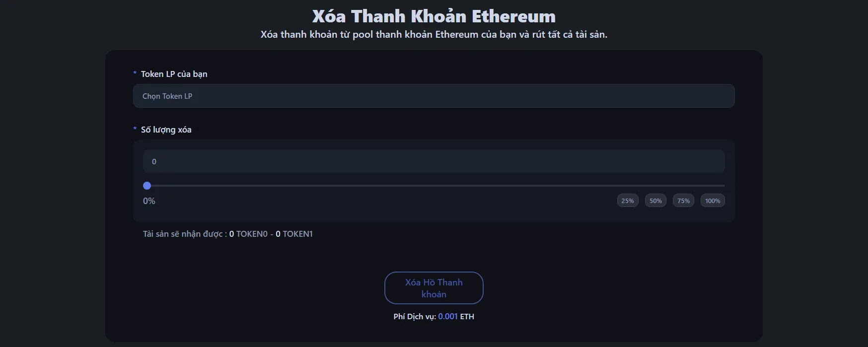Image resolution: width=868 pixels, height=347 pixels.
Task: Click the Xóa Thanh Khoản Ethereum heading
Action: [434, 16]
